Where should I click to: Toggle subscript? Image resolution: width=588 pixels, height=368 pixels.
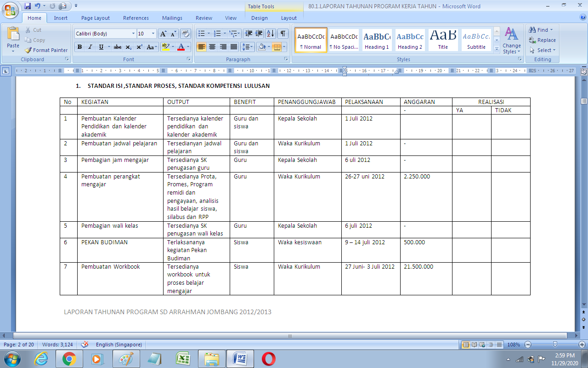pyautogui.click(x=129, y=47)
